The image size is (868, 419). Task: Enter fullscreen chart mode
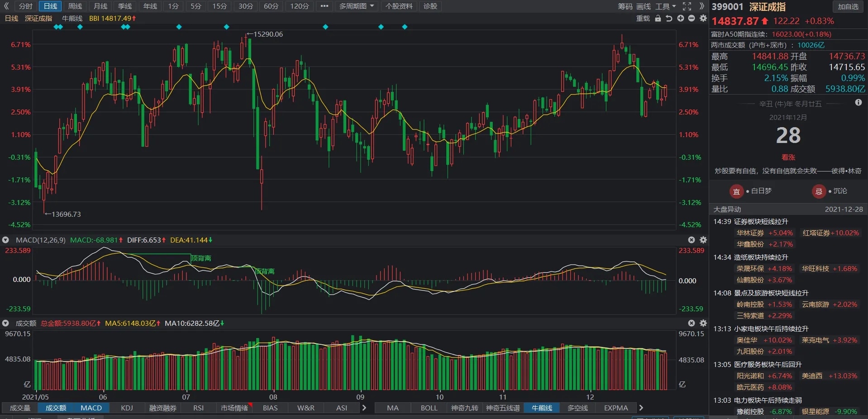click(x=687, y=6)
